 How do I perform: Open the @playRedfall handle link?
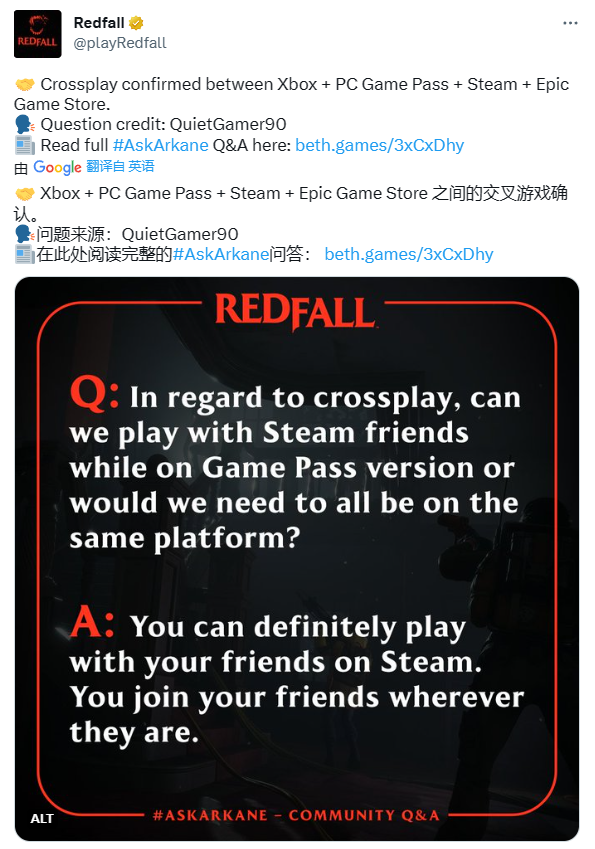coord(120,43)
